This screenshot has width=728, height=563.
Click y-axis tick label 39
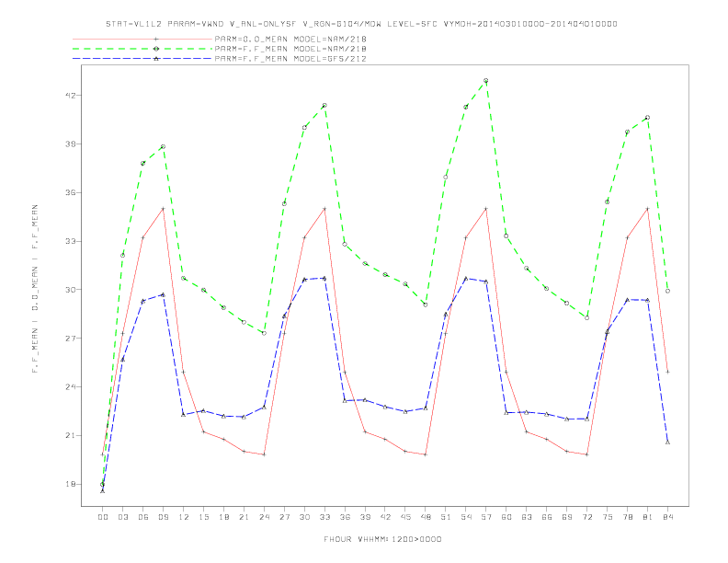click(70, 144)
